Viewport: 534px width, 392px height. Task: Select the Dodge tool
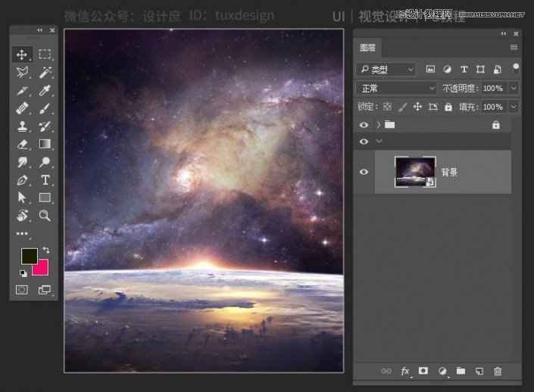click(x=45, y=162)
